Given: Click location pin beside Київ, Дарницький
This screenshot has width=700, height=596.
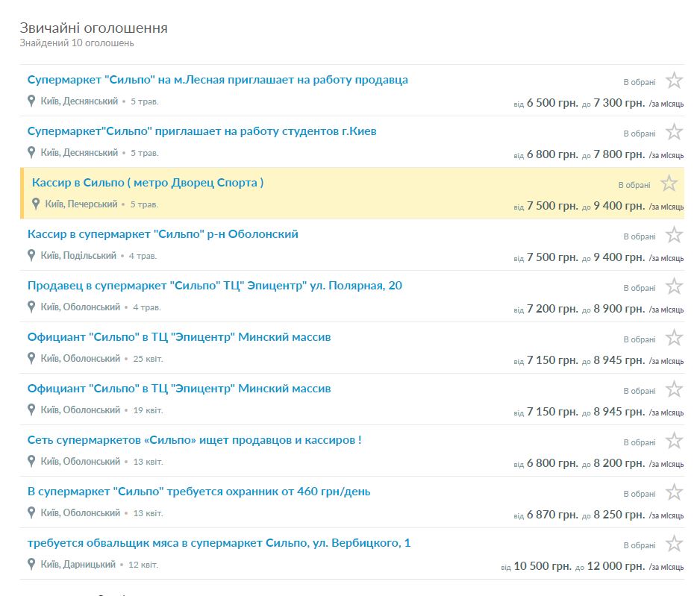Looking at the screenshot, I should (31, 564).
